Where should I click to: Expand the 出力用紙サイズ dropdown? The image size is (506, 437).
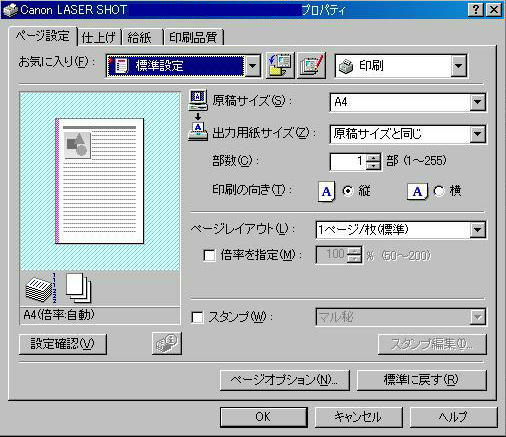click(407, 134)
